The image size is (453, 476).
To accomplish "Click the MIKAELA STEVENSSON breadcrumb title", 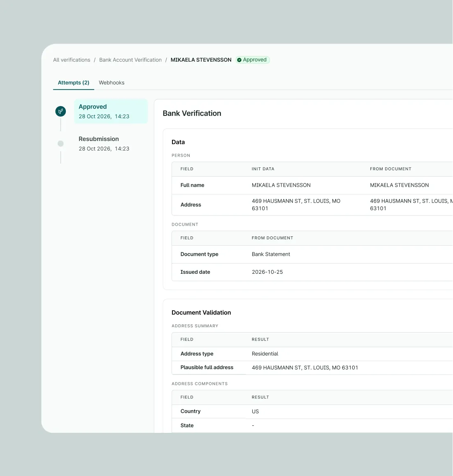I will coord(201,60).
